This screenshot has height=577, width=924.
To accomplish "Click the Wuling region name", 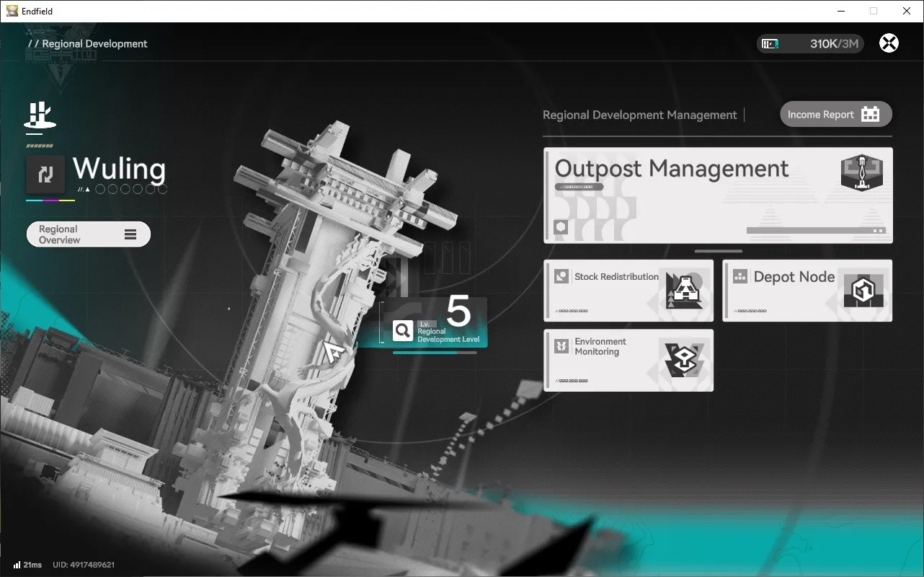I will click(x=119, y=169).
